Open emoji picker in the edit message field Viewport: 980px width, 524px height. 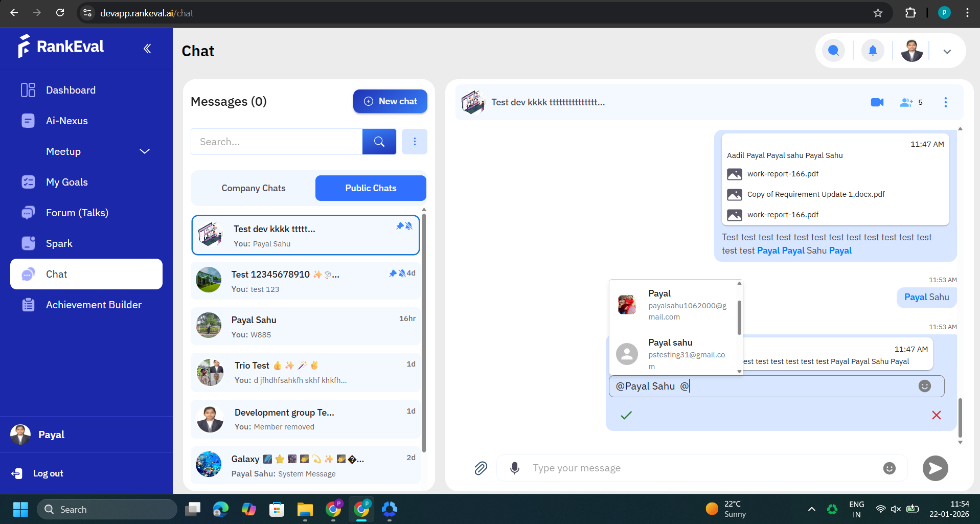pos(924,386)
